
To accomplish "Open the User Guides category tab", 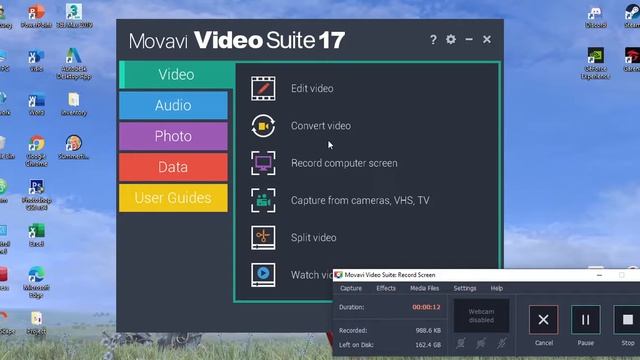I will tap(173, 198).
